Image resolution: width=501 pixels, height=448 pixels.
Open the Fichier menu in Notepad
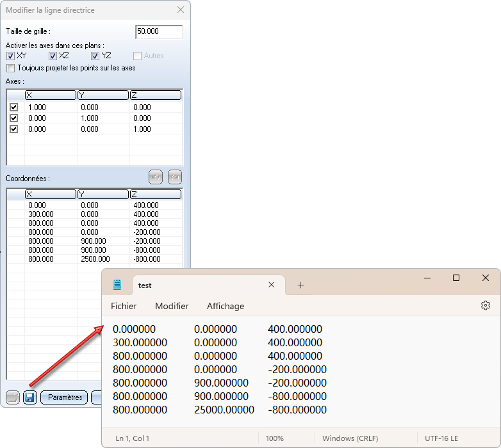click(124, 306)
